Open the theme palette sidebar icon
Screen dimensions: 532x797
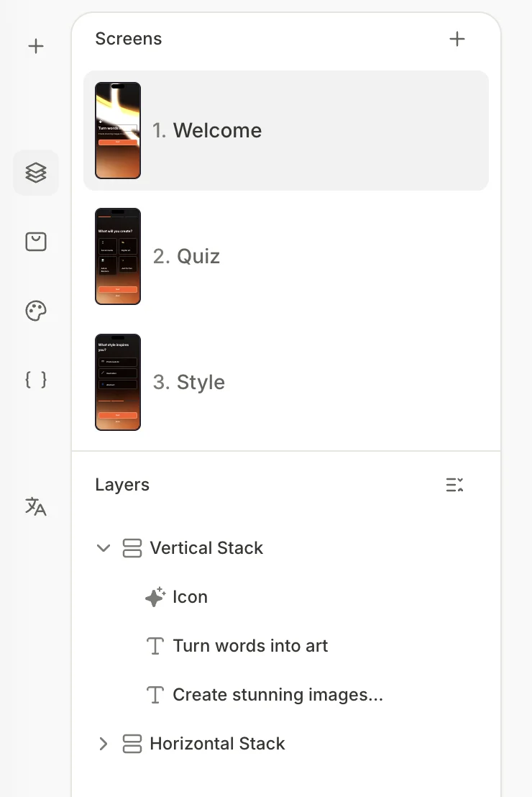pos(35,311)
